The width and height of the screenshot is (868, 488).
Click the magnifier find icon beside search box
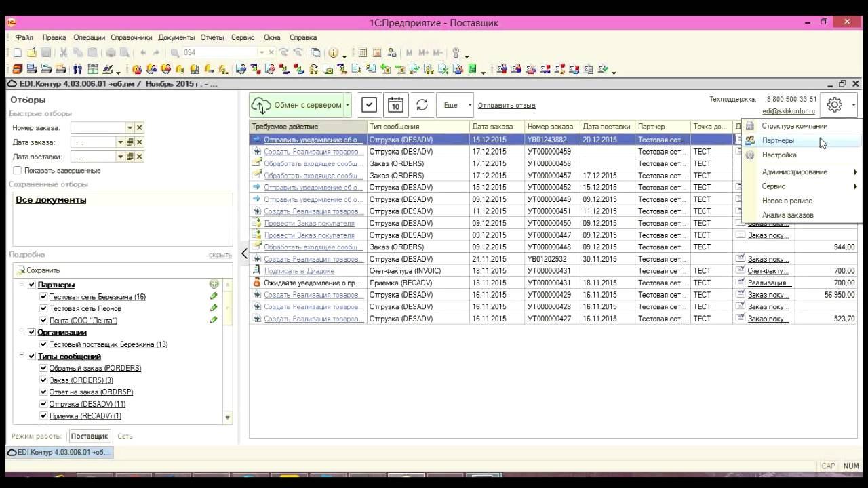click(175, 53)
